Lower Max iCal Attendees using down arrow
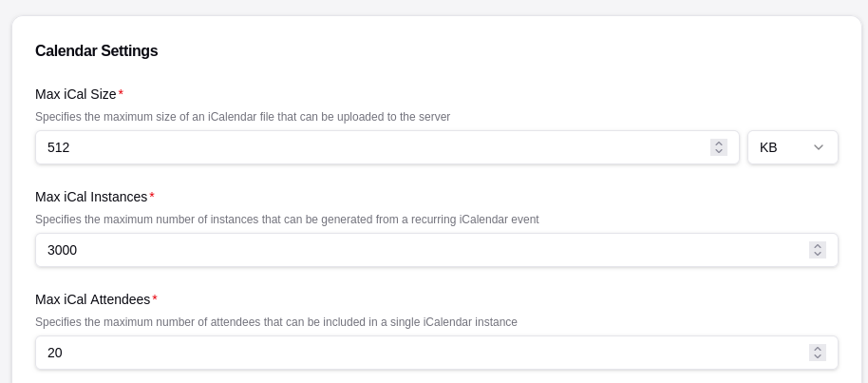868x383 pixels. tap(817, 356)
